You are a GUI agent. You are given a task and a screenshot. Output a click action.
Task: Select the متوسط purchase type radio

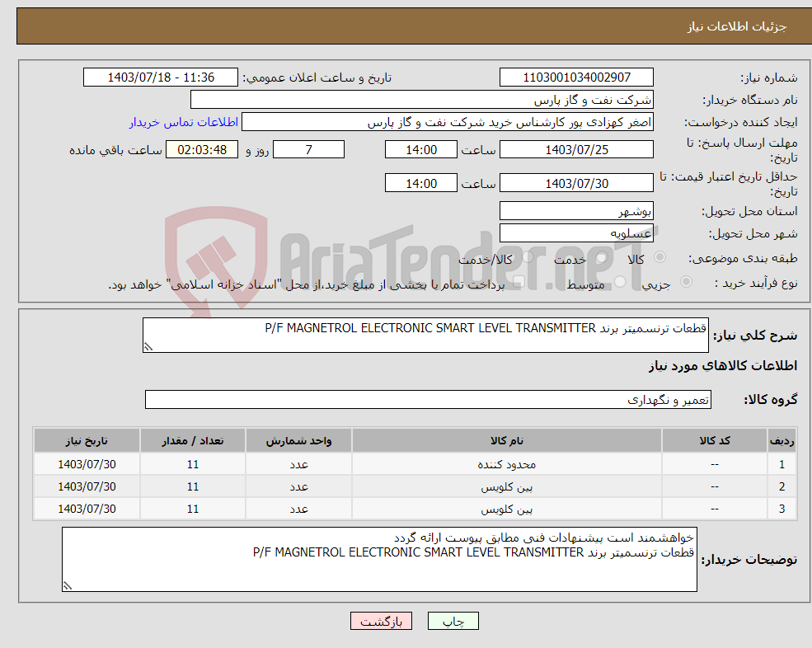620,282
